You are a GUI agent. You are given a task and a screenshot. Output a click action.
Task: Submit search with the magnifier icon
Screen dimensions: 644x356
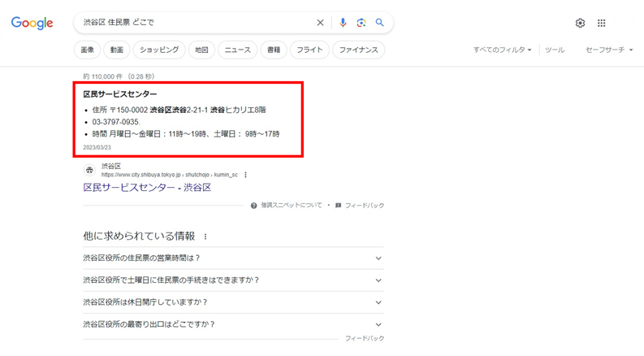click(x=380, y=23)
